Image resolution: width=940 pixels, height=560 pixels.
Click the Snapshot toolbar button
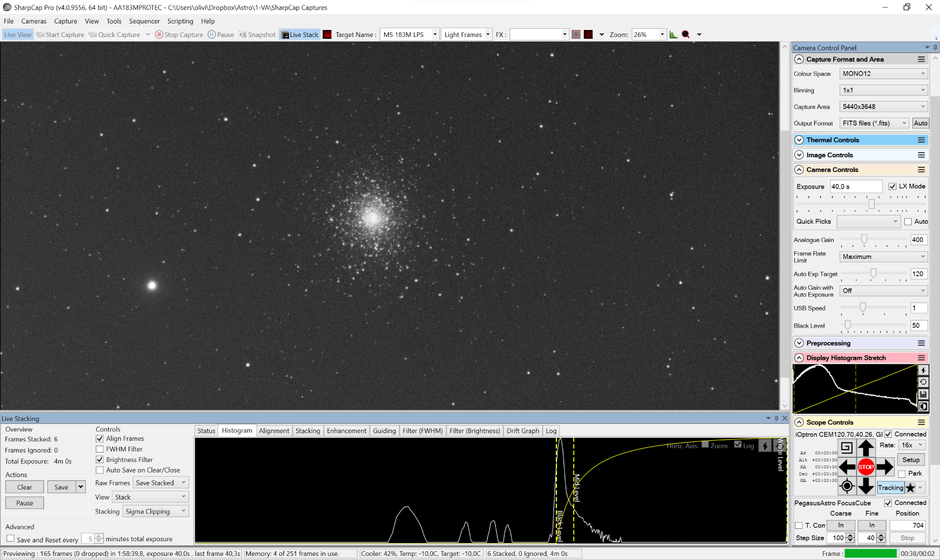coord(257,35)
